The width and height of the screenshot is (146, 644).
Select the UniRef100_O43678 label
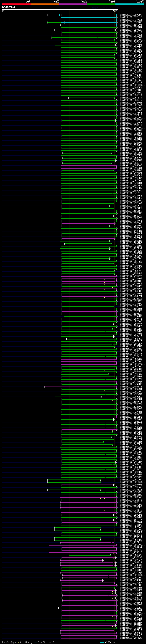[x=131, y=72]
